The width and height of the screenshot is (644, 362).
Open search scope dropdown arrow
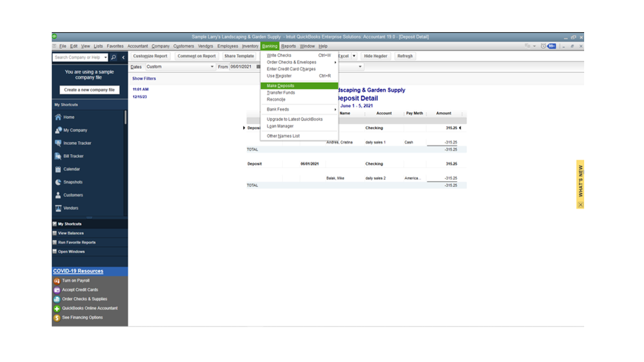click(x=106, y=57)
